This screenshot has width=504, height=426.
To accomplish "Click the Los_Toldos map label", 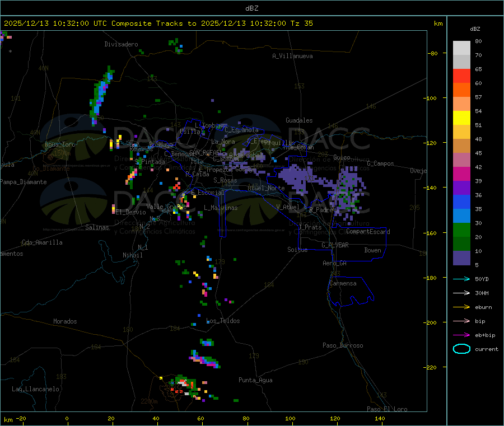I will click(223, 321).
